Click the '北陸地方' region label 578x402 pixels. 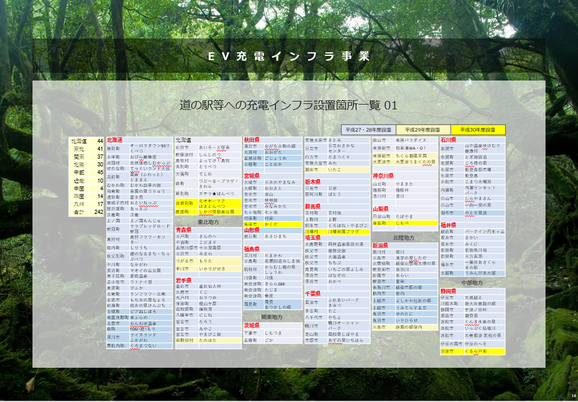pos(404,238)
